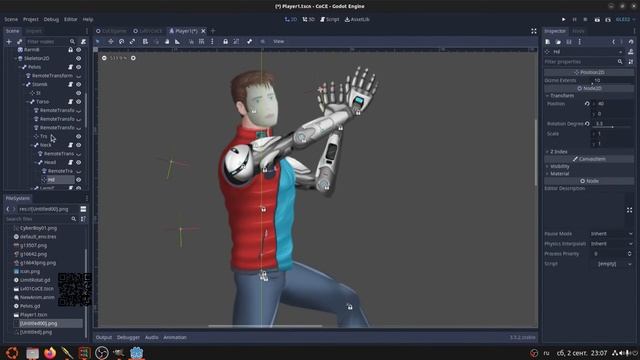Collapse the Skeleton2D tree node
Viewport: 640px width, 360px height.
click(x=16, y=58)
